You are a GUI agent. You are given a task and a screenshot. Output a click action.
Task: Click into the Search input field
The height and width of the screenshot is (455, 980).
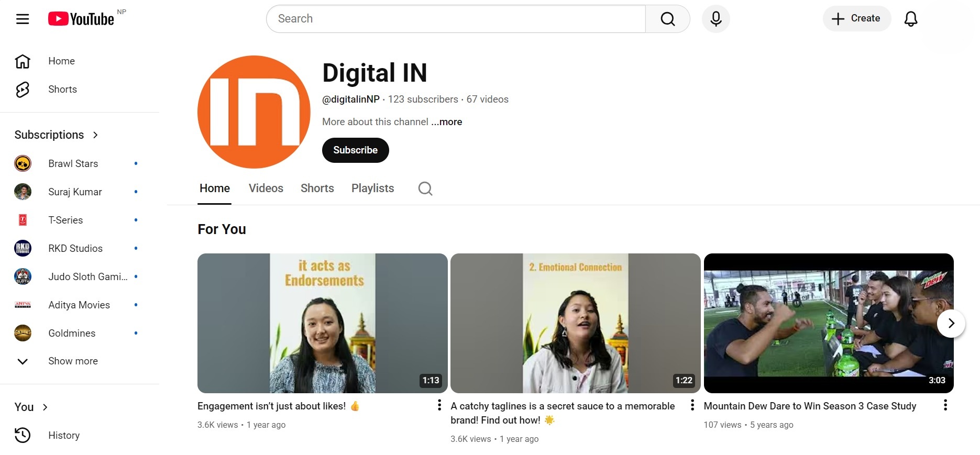(456, 19)
